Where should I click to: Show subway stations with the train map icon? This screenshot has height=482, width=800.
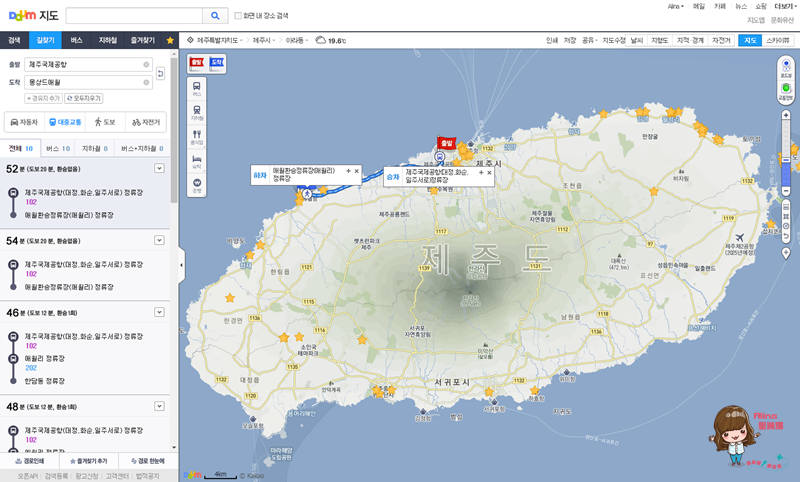click(x=197, y=112)
